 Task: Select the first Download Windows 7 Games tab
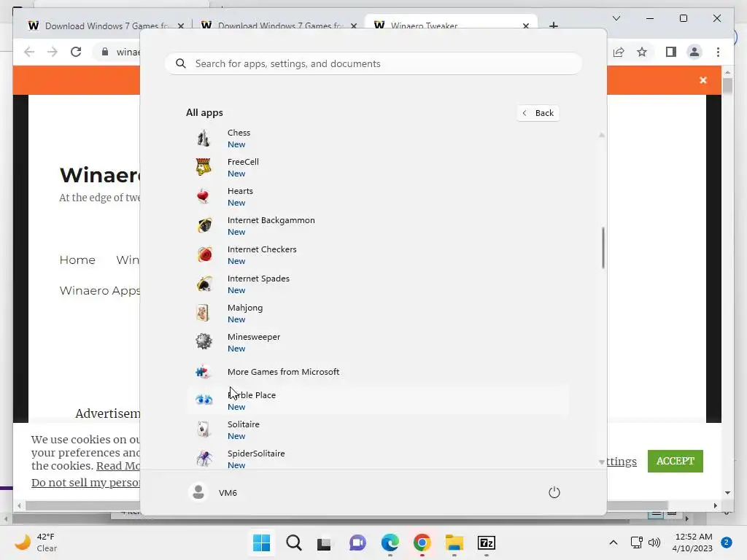coord(107,26)
